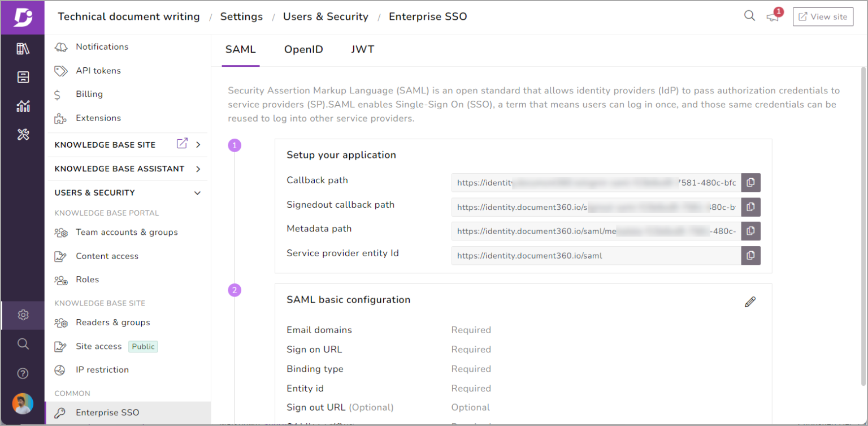The height and width of the screenshot is (426, 868).
Task: Click the user avatar thumbnail
Action: click(x=23, y=403)
